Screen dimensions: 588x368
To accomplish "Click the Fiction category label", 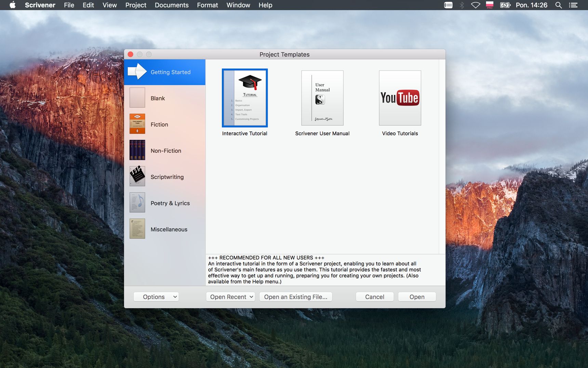I will click(159, 125).
